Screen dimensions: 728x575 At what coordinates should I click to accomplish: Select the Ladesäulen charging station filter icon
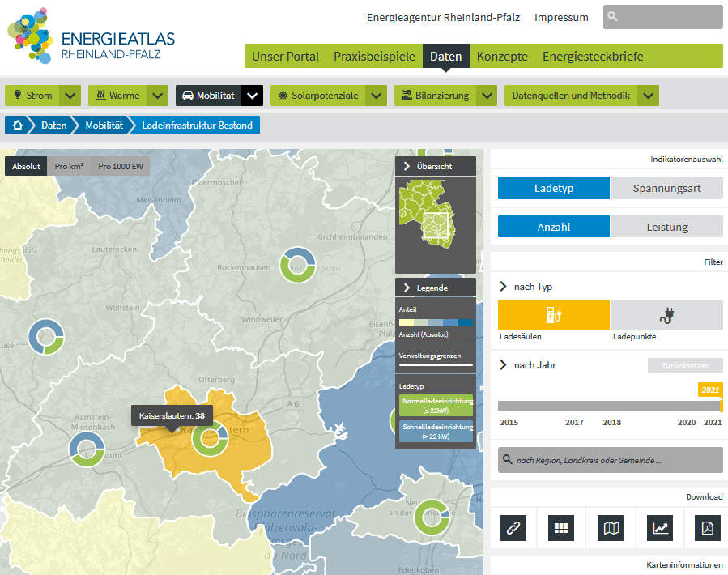click(x=553, y=315)
